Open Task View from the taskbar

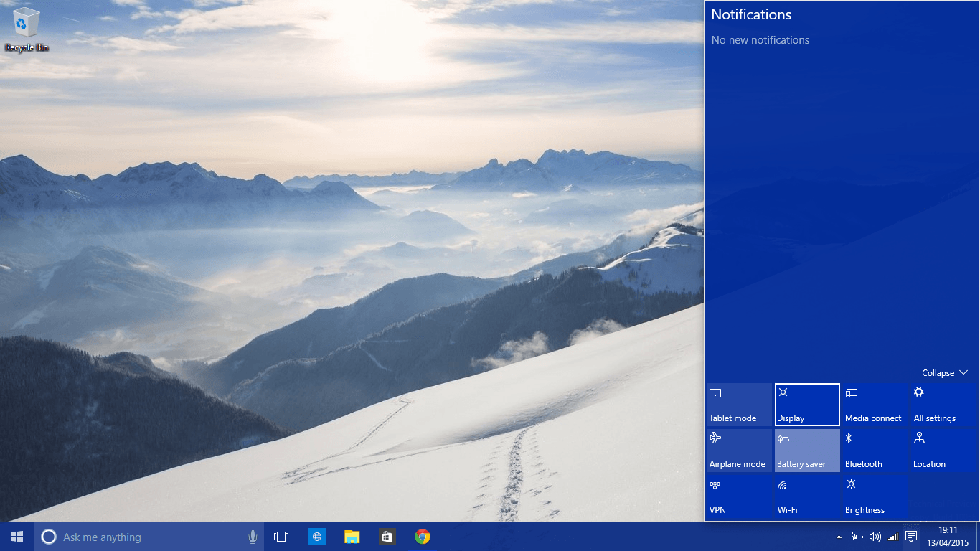coord(281,537)
